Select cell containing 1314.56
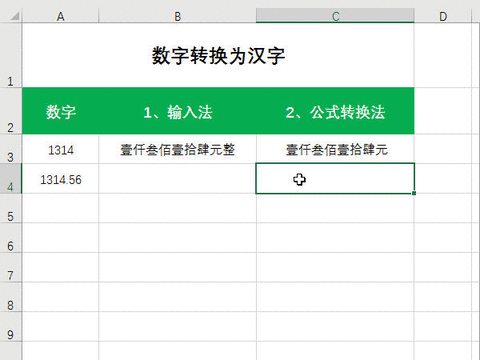The width and height of the screenshot is (480, 360). 60,179
